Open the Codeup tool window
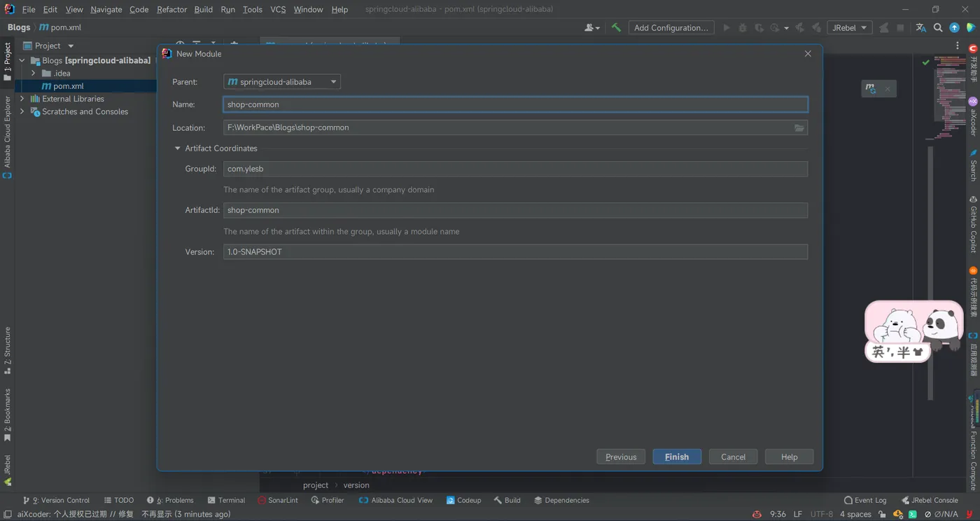The image size is (980, 521). tap(463, 500)
